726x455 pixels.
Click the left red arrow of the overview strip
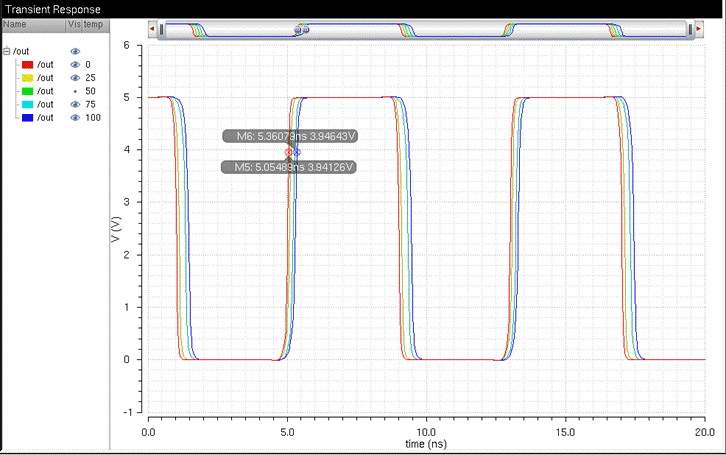tap(152, 29)
